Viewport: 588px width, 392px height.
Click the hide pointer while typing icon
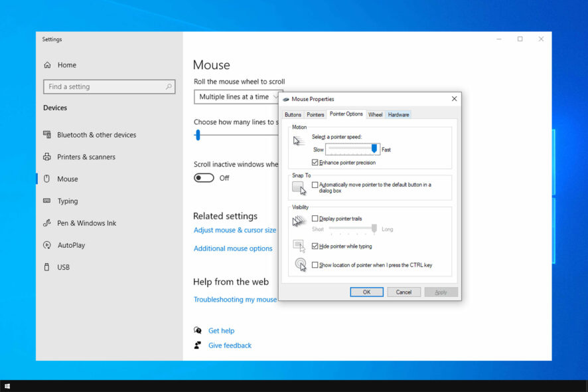coord(299,246)
